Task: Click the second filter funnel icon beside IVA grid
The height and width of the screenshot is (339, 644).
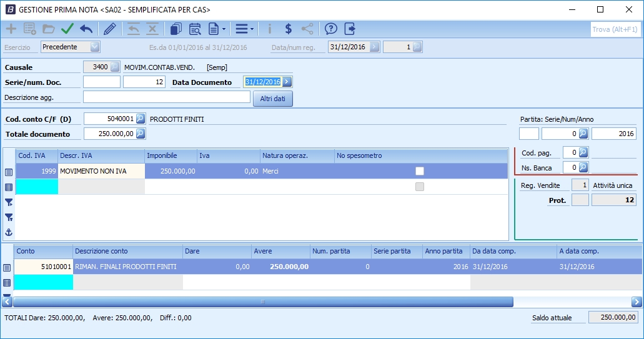Action: [x=9, y=217]
